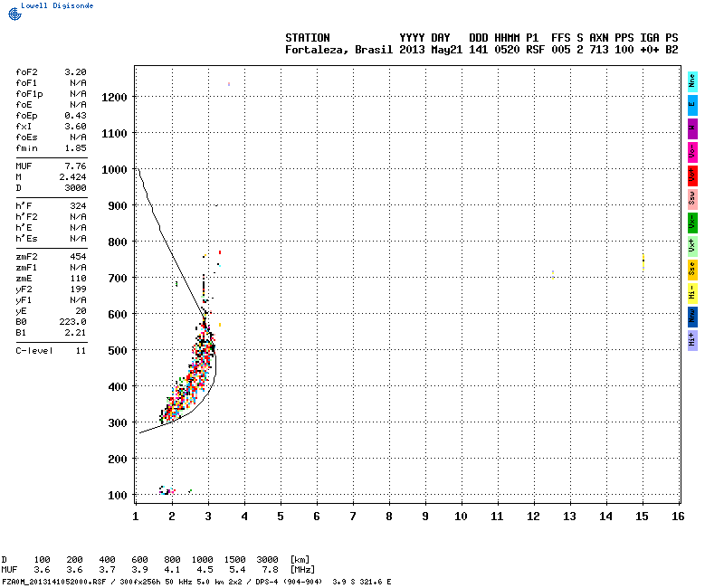Click the 10 label on frequency axis

pos(461,517)
